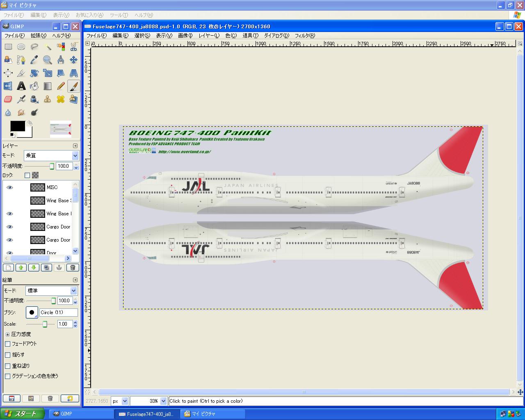Open the レイヤー menu in image window
This screenshot has height=420, width=525.
[x=209, y=36]
